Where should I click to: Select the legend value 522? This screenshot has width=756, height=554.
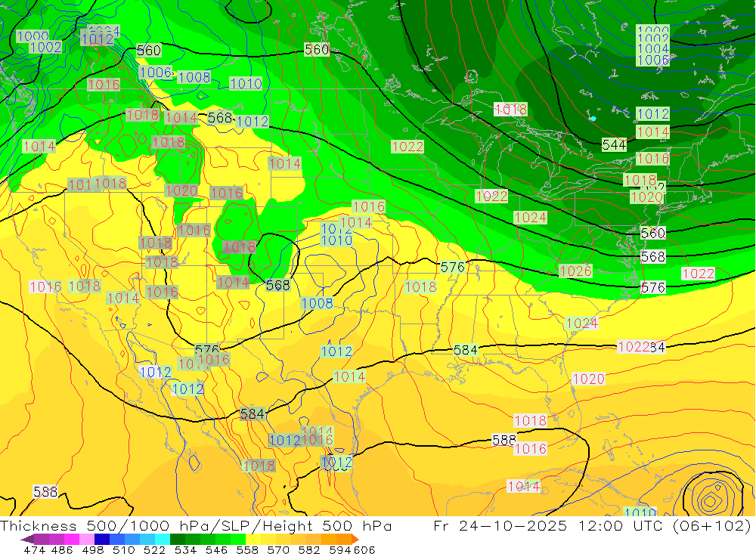point(154,549)
